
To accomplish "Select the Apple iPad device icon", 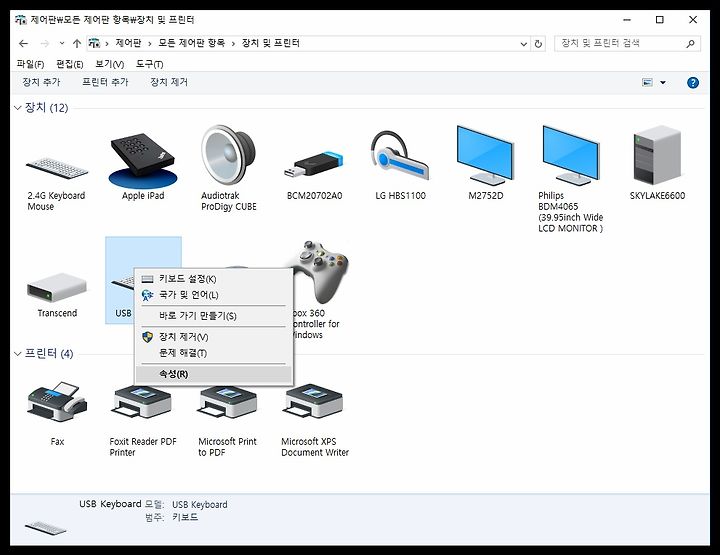I will click(143, 161).
